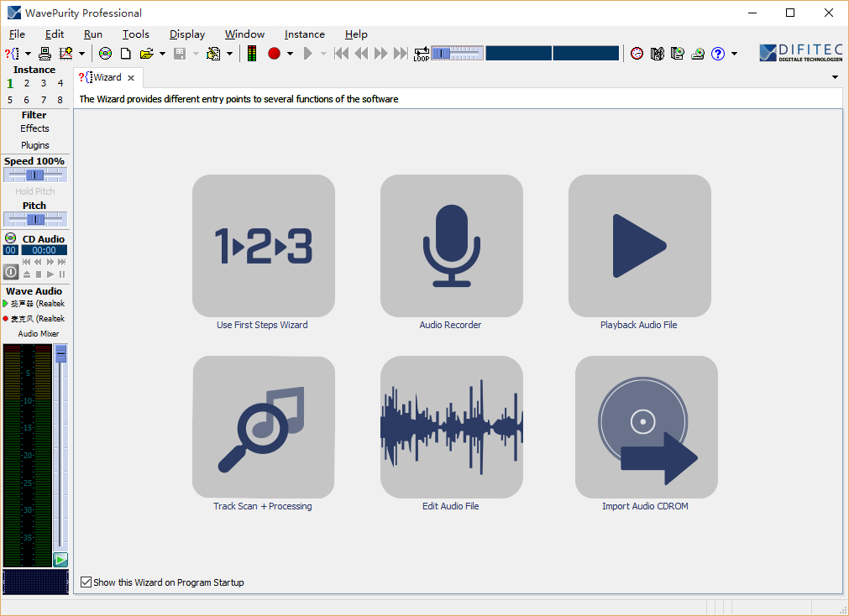Toggle the LOOP playback icon

421,54
